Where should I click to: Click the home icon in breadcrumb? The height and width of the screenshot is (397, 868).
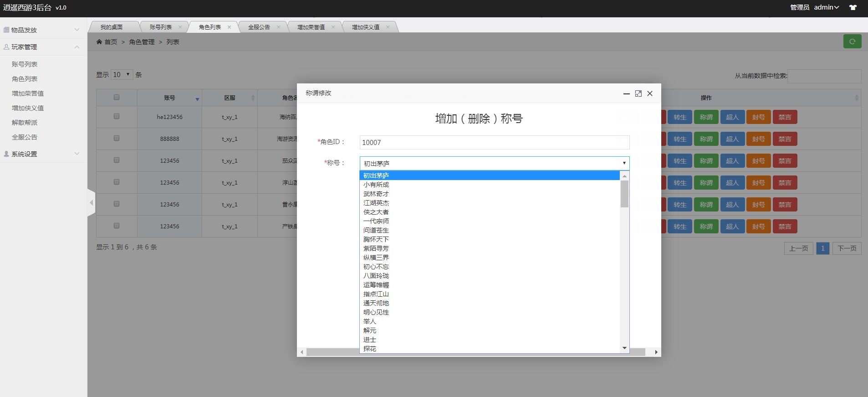tap(99, 42)
